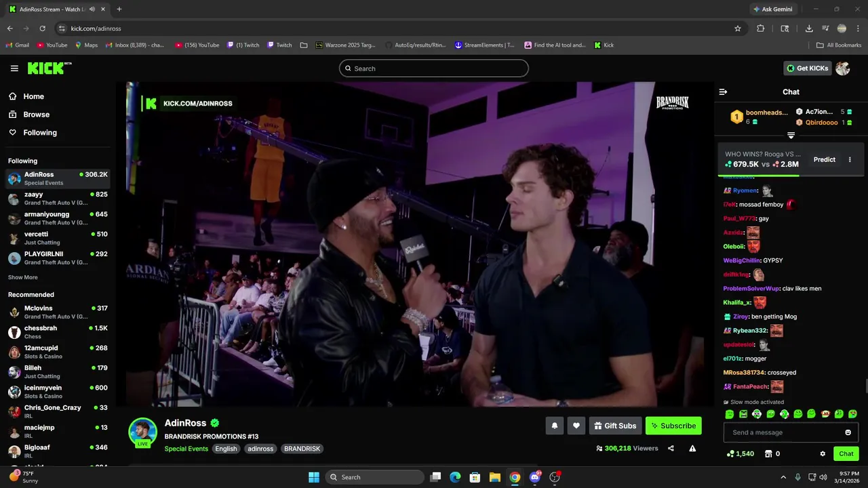Image resolution: width=868 pixels, height=488 pixels.
Task: Click the Gift Subs button
Action: click(615, 426)
